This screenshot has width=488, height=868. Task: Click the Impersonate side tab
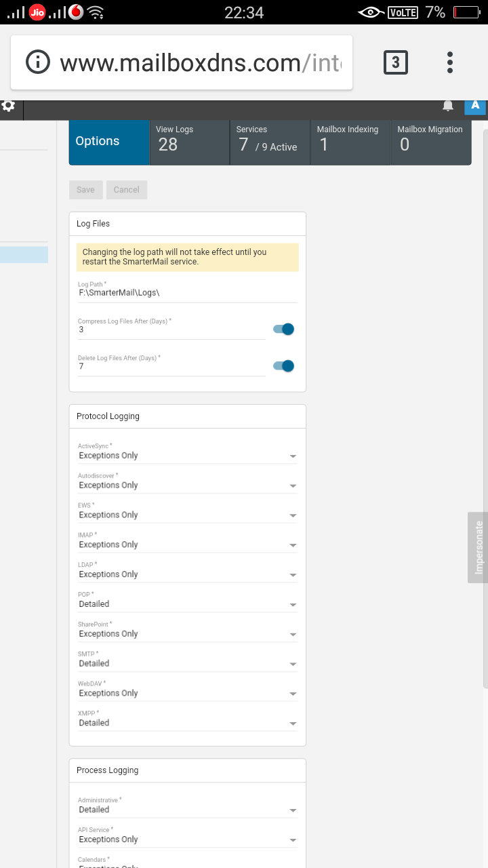tap(478, 547)
